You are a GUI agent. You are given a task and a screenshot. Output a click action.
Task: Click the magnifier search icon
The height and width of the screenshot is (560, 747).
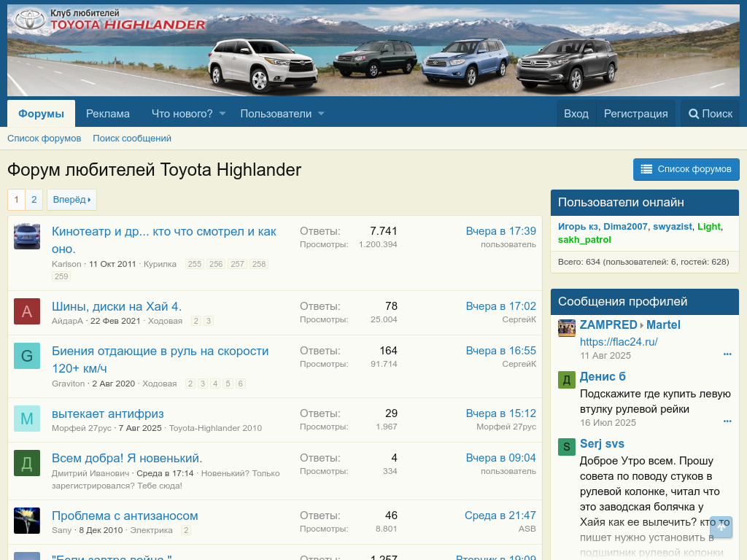click(x=694, y=114)
